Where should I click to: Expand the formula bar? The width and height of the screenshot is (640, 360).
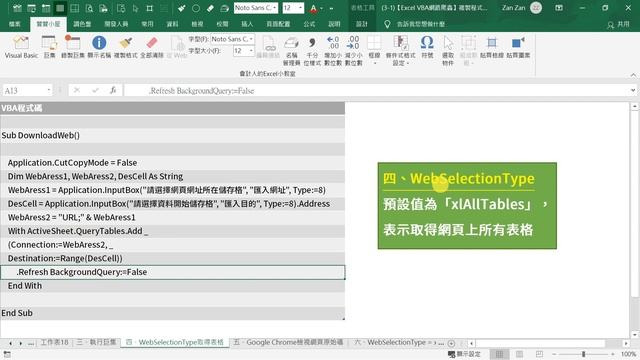pyautogui.click(x=633, y=90)
